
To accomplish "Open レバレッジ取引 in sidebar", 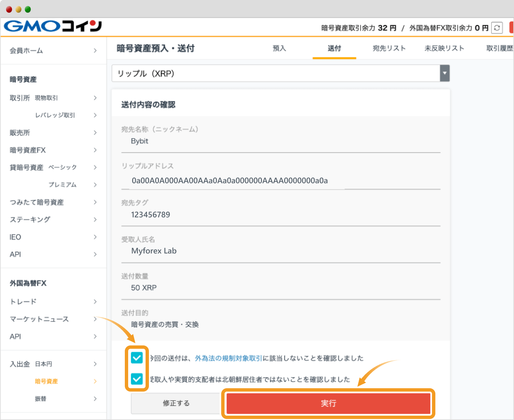I will click(55, 115).
